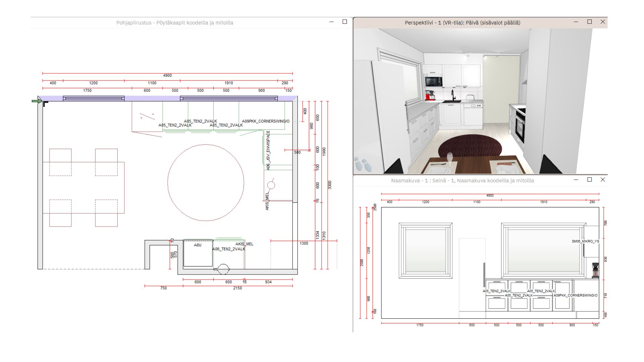Select the wine glass in perspective view
This screenshot has width=644, height=362.
pos(449,159)
